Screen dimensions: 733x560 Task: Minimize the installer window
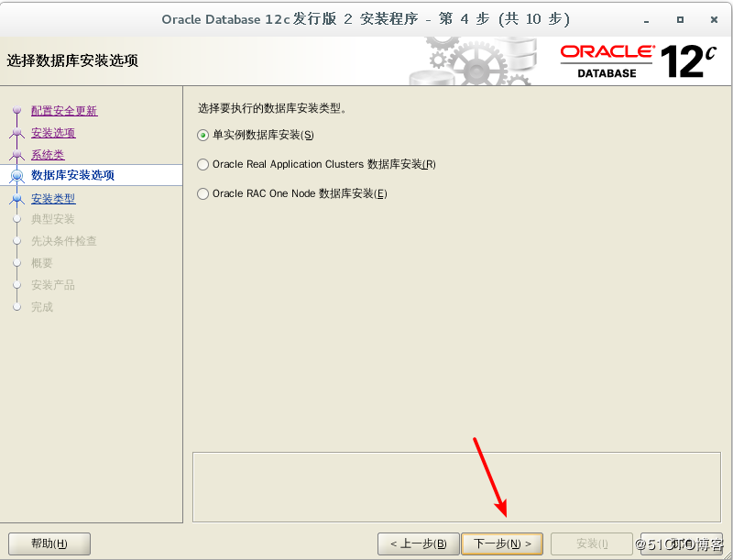(x=646, y=19)
